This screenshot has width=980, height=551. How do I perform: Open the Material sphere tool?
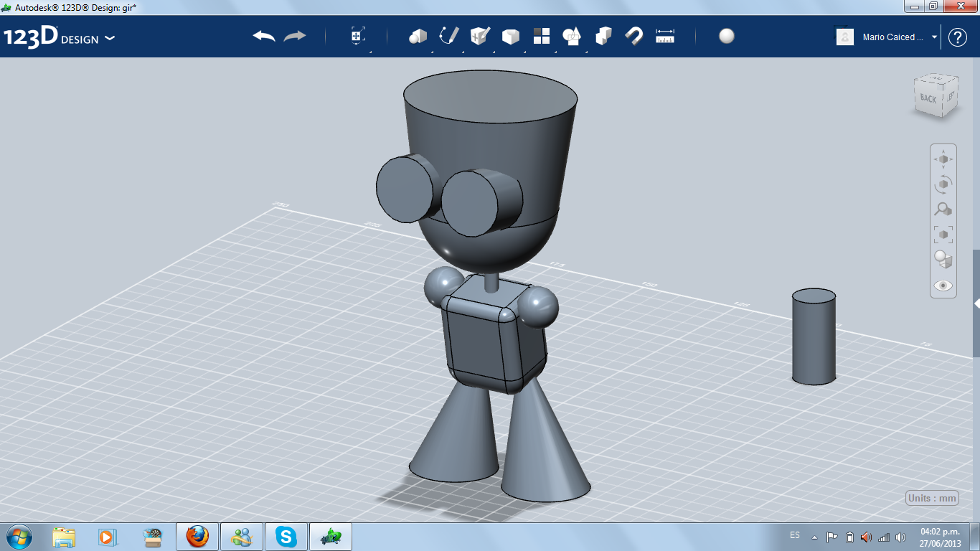tap(727, 37)
